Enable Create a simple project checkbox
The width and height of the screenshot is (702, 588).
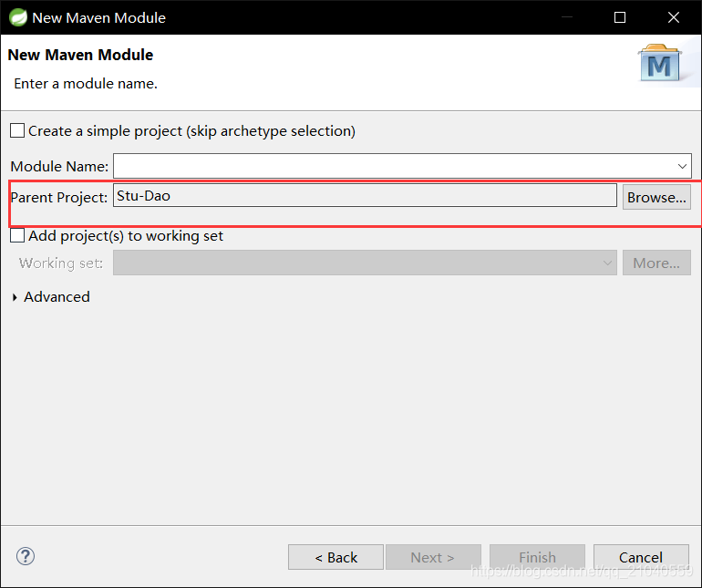(x=17, y=130)
